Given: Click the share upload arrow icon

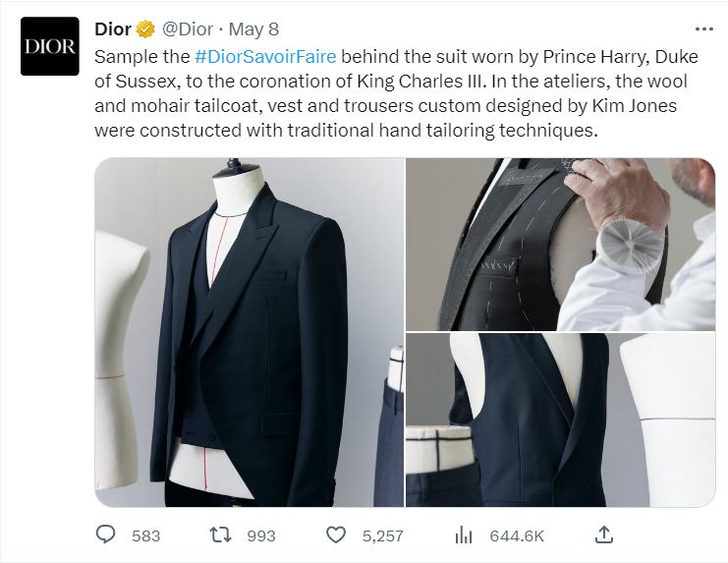Looking at the screenshot, I should [x=604, y=535].
